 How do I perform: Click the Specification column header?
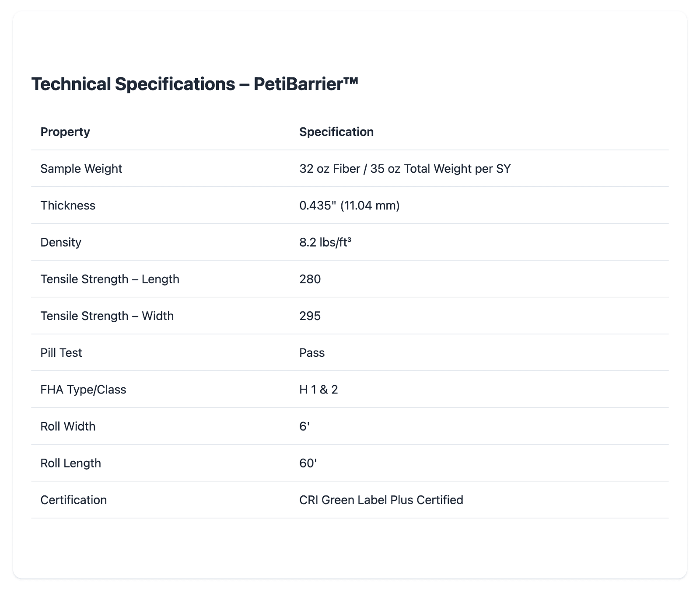[x=336, y=132]
